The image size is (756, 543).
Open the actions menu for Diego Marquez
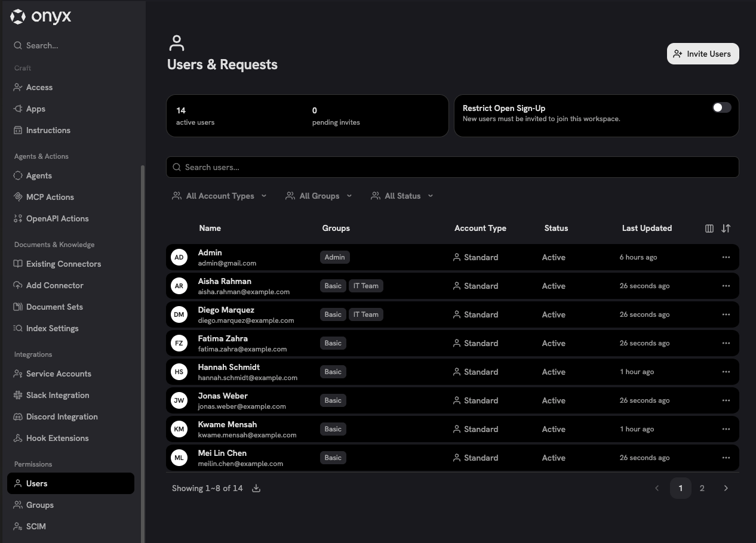(x=726, y=314)
